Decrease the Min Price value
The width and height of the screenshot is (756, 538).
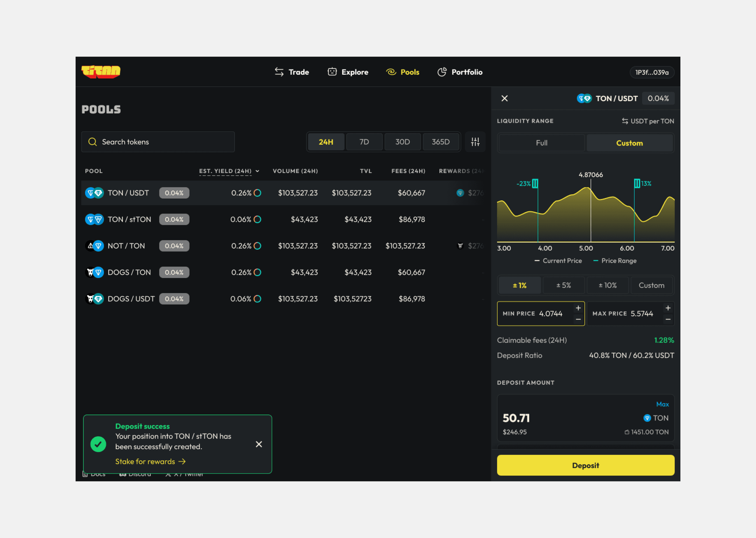click(578, 319)
